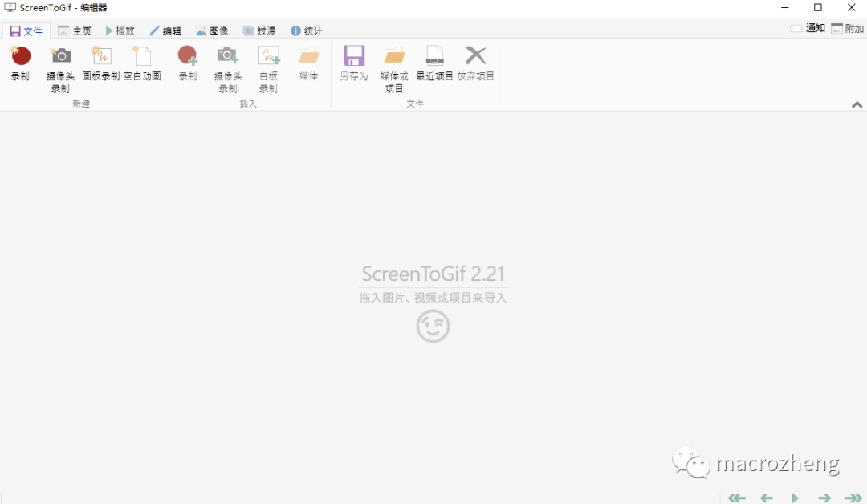Open the 图像 ribbon tab
The image size is (867, 504).
coord(213,31)
